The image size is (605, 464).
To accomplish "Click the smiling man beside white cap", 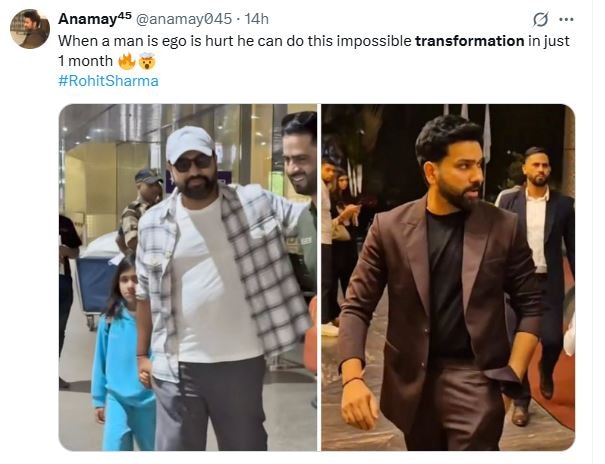I will [x=301, y=185].
